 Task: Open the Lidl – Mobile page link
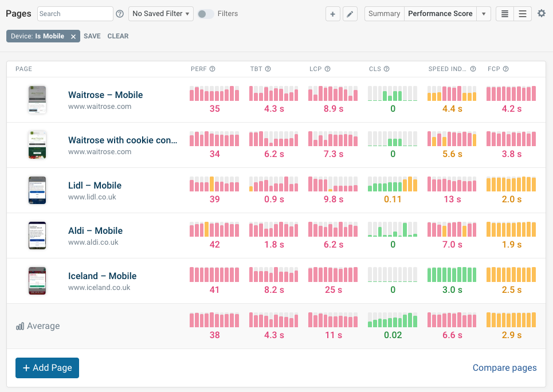coord(95,185)
